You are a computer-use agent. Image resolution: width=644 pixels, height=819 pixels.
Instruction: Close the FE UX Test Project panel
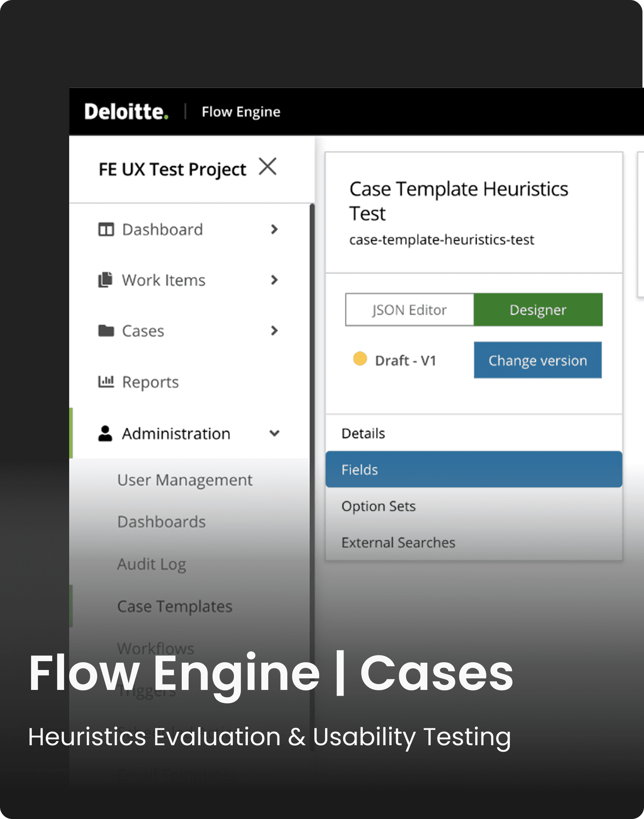pos(267,167)
